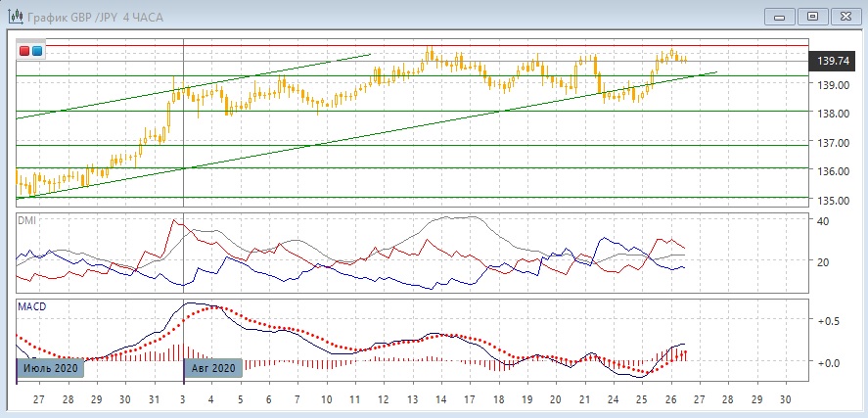Select the MACD indicator label
Image resolution: width=868 pixels, height=418 pixels.
(x=31, y=306)
